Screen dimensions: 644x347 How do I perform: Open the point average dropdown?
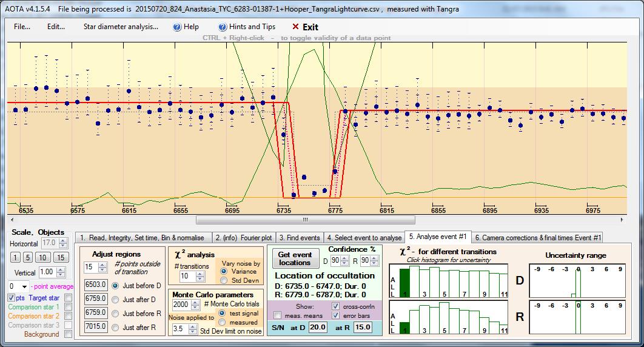point(24,286)
